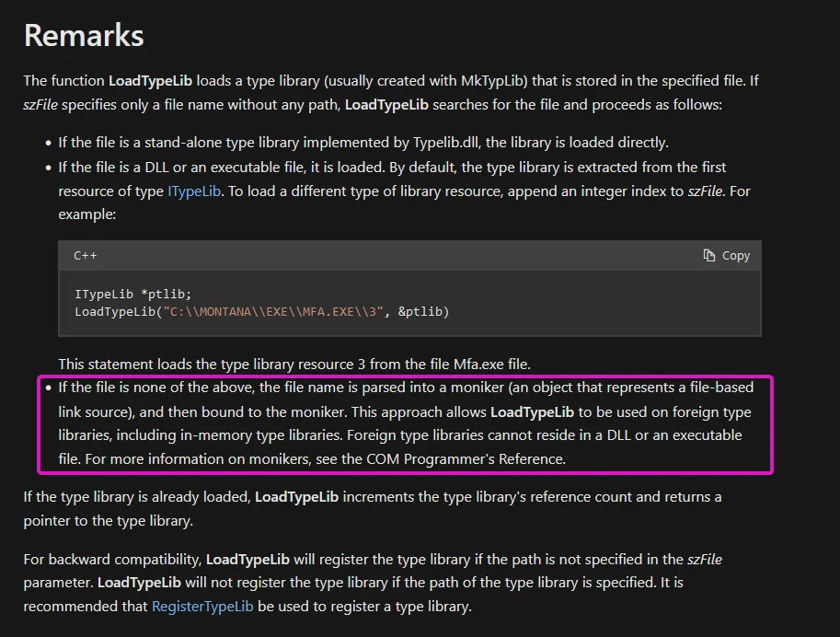Open the ITypeLib link
This screenshot has width=840, height=637.
tap(194, 191)
